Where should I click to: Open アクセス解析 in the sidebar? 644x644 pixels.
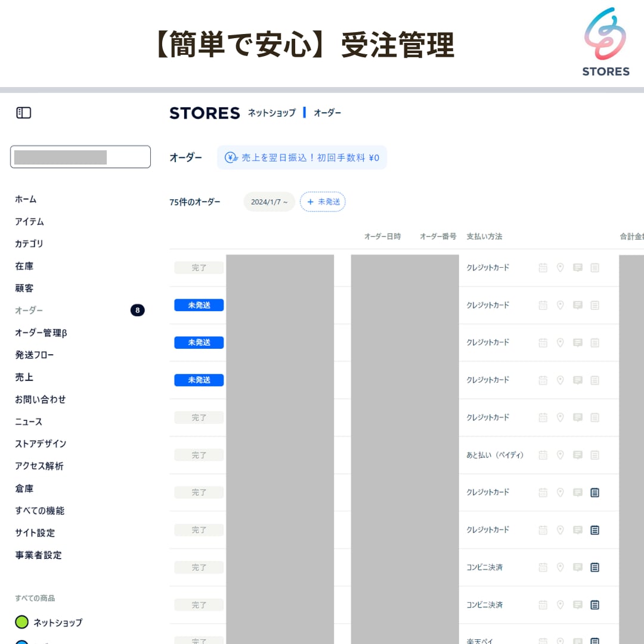(39, 466)
